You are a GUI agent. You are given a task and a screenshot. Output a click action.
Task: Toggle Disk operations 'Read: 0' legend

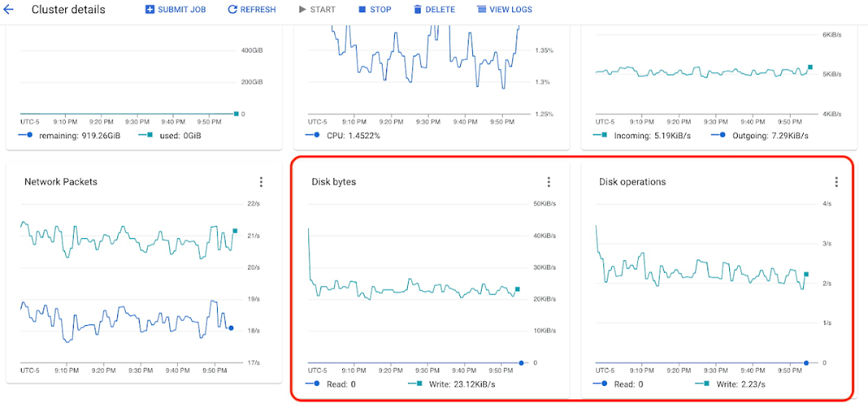point(618,384)
